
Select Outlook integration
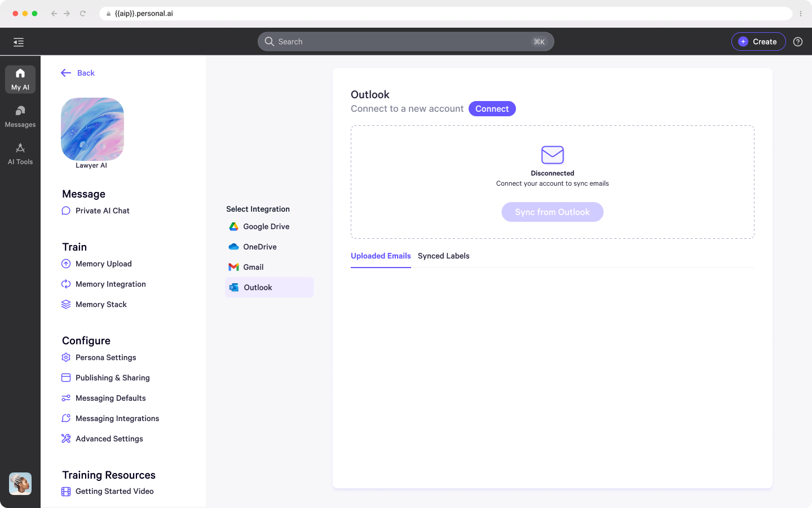click(x=270, y=287)
